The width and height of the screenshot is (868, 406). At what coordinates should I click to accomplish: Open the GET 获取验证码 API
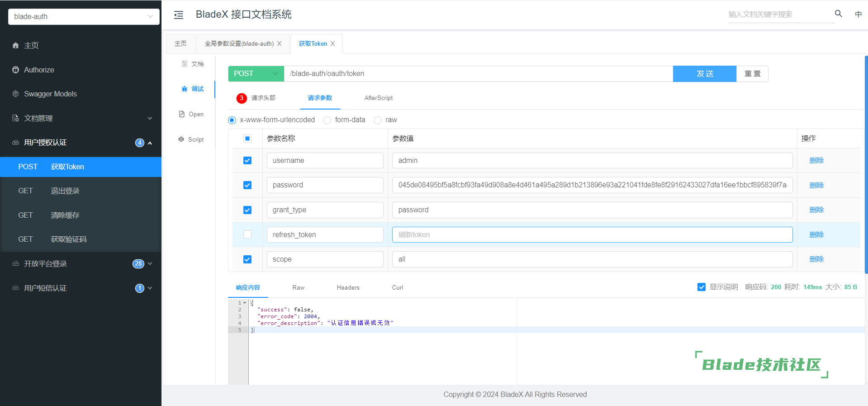pyautogui.click(x=81, y=239)
